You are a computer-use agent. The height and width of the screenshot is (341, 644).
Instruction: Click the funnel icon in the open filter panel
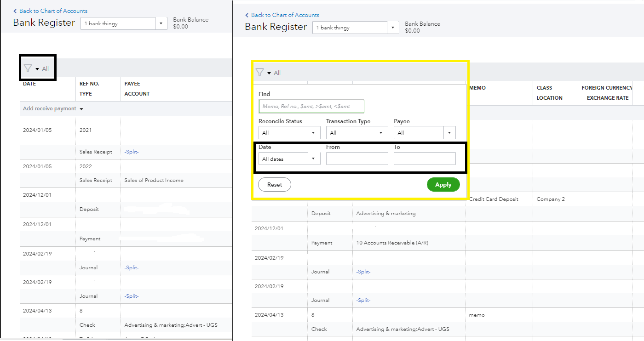pos(259,73)
